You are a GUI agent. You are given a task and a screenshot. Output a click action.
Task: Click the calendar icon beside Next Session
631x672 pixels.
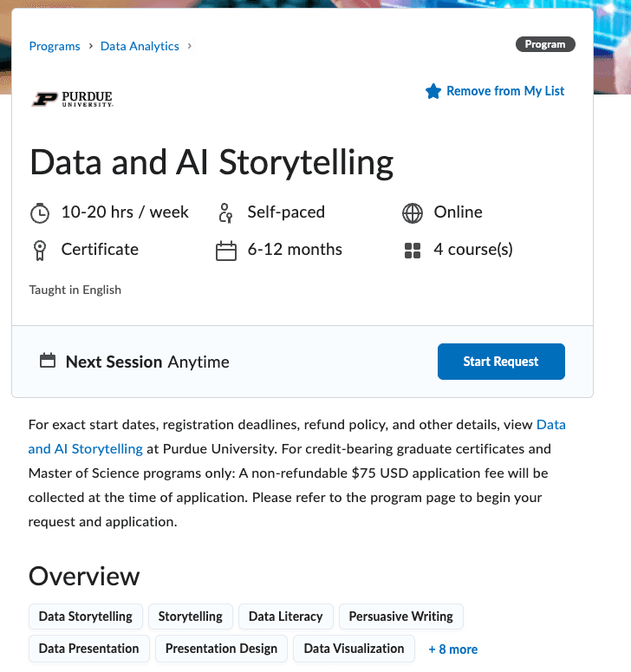[x=49, y=361]
